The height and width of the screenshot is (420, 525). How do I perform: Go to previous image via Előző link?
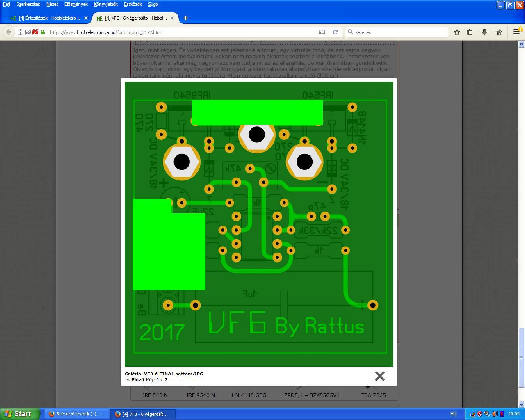click(135, 379)
